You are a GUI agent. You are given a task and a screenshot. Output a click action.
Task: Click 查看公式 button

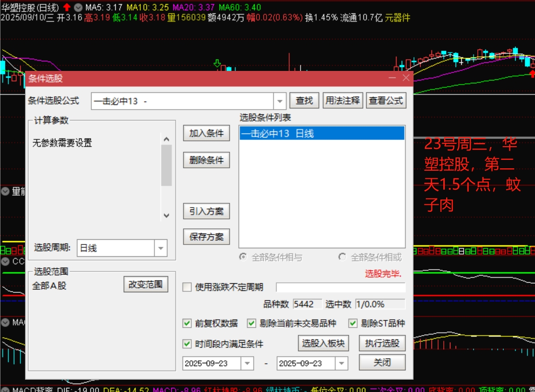click(386, 101)
